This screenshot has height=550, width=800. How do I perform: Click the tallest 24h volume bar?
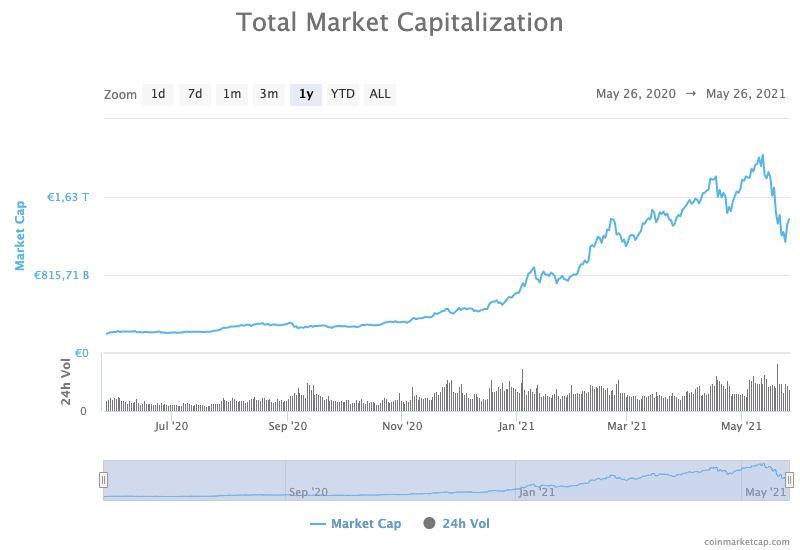coord(778,387)
